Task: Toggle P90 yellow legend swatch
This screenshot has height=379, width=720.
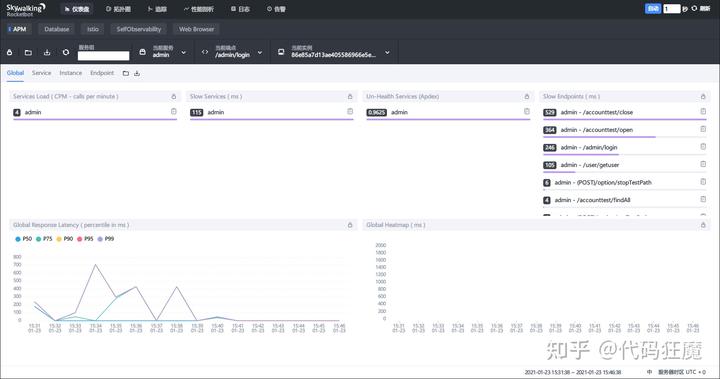Action: tap(59, 239)
